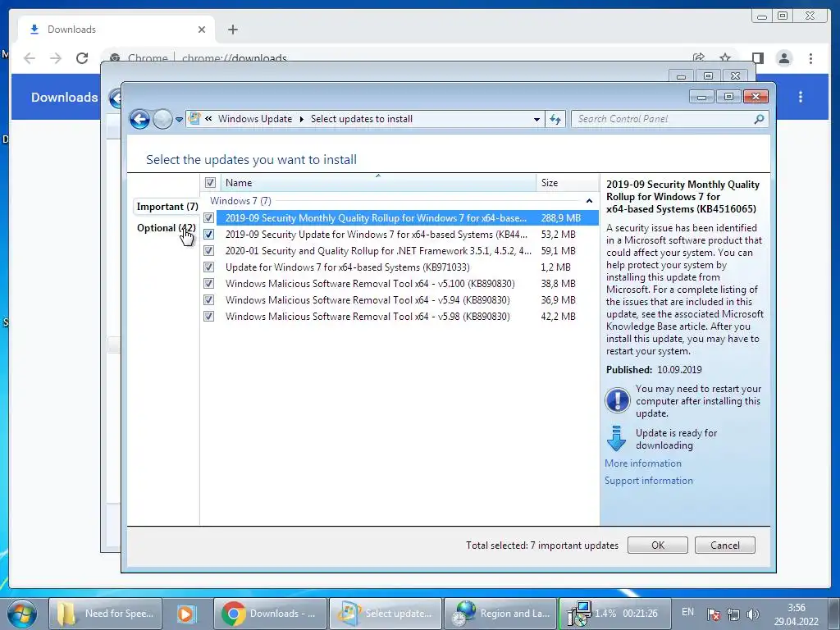Open the More information link
Image resolution: width=840 pixels, height=630 pixels.
(643, 463)
